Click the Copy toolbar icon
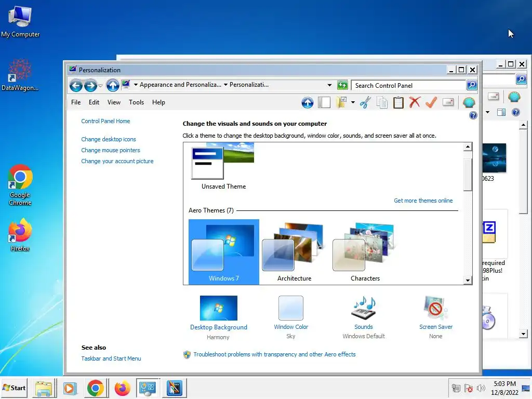This screenshot has height=399, width=532. (x=382, y=102)
